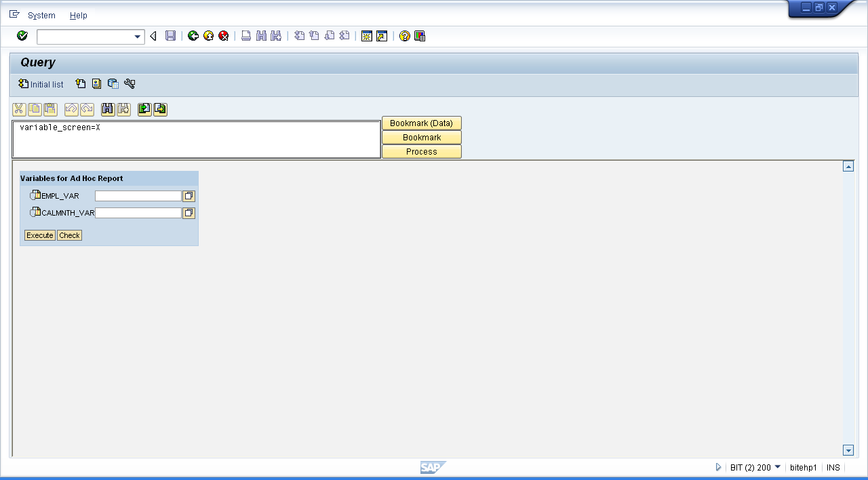Open the yellow Help question mark icon
The width and height of the screenshot is (868, 480).
pos(405,36)
